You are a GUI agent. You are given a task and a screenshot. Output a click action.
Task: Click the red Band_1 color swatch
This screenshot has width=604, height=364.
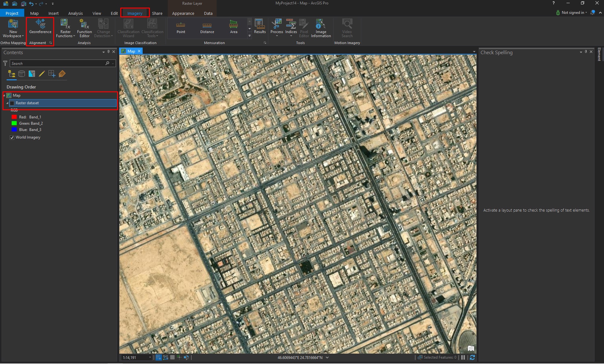(14, 117)
